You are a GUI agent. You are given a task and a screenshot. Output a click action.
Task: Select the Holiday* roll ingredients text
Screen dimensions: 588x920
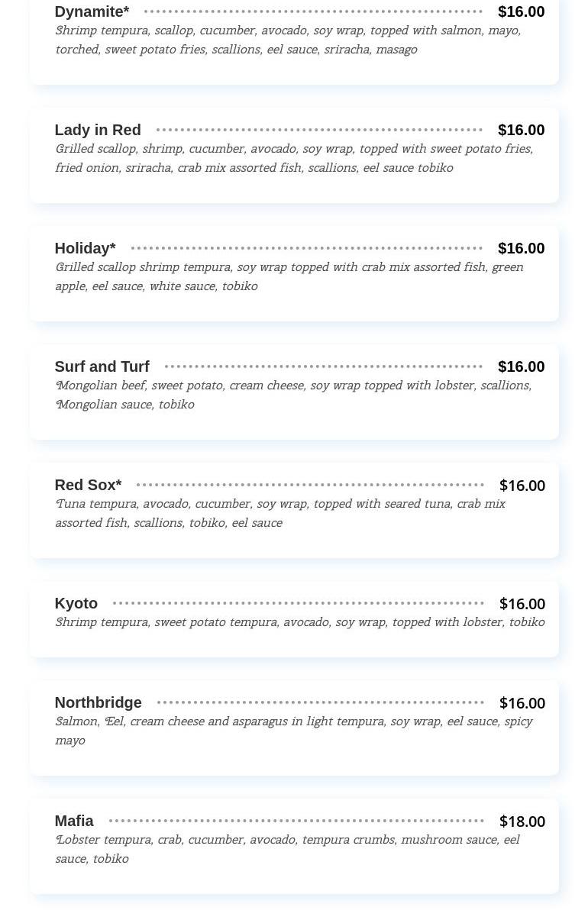(x=289, y=276)
